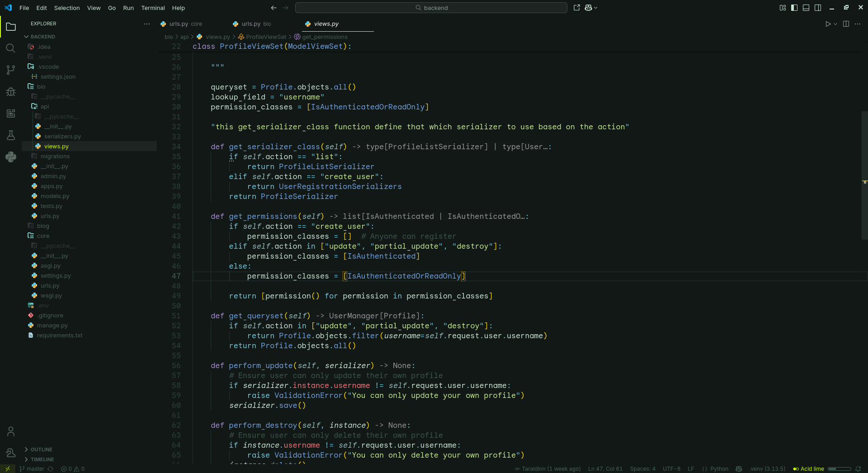The image size is (868, 473).
Task: Click get_permissions breadcrumb item
Action: tap(325, 37)
